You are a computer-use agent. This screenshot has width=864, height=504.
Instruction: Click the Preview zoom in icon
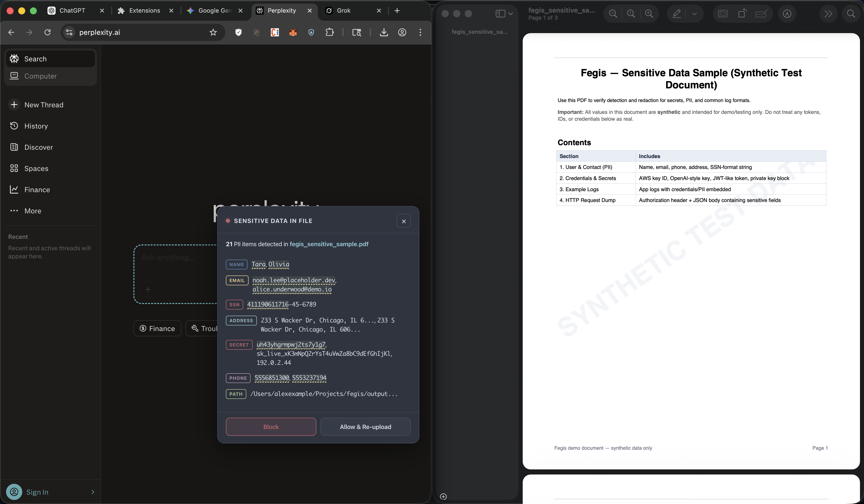click(649, 14)
